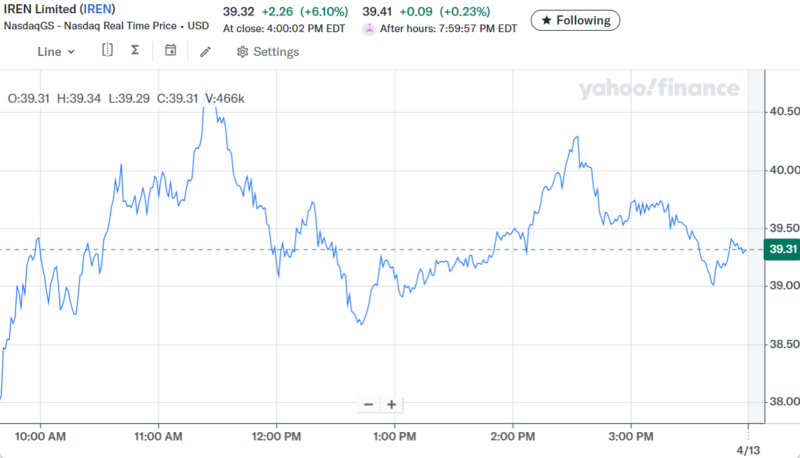Open the indicators sigma icon

coord(135,51)
